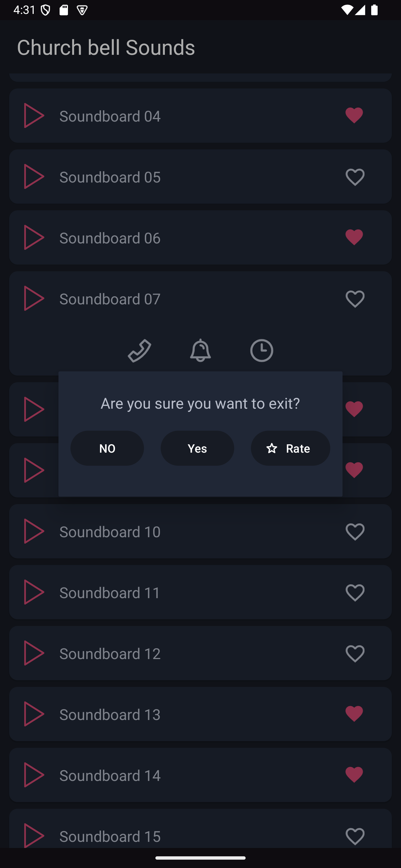Viewport: 401px width, 868px height.
Task: Unfavorite Soundboard 04 heart icon
Action: click(x=354, y=115)
